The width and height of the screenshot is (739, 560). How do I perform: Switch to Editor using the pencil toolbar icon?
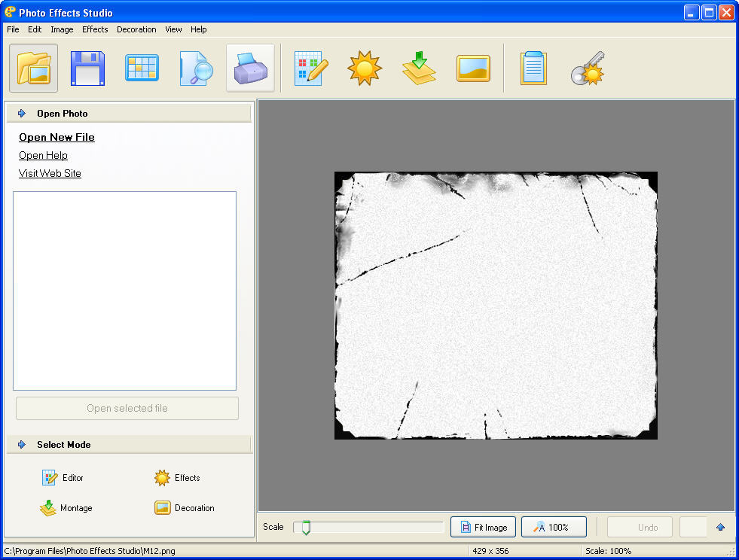point(310,68)
